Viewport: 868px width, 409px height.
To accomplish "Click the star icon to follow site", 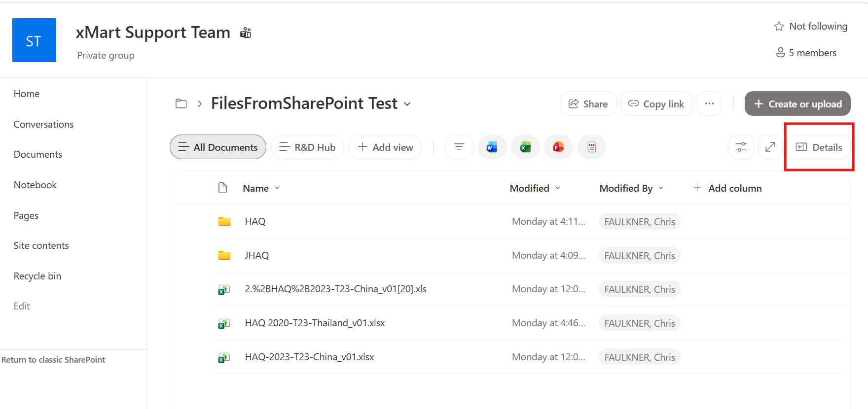I will (779, 27).
